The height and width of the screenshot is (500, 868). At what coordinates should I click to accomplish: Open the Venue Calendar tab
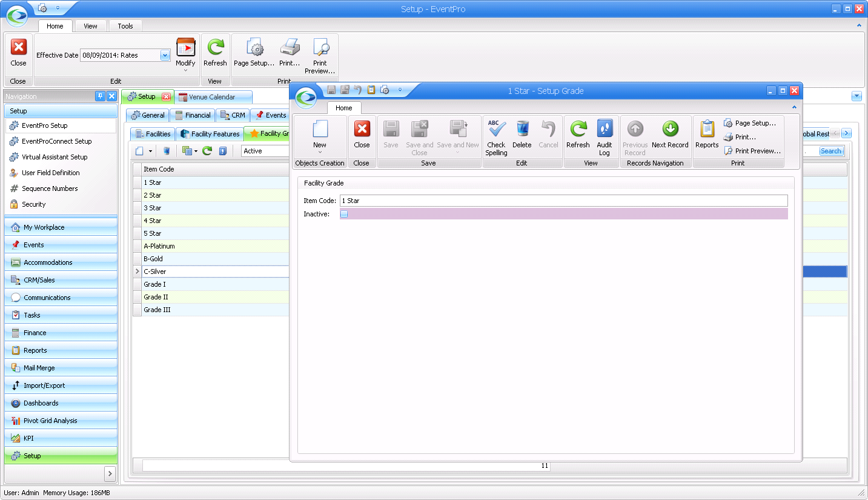click(x=213, y=97)
